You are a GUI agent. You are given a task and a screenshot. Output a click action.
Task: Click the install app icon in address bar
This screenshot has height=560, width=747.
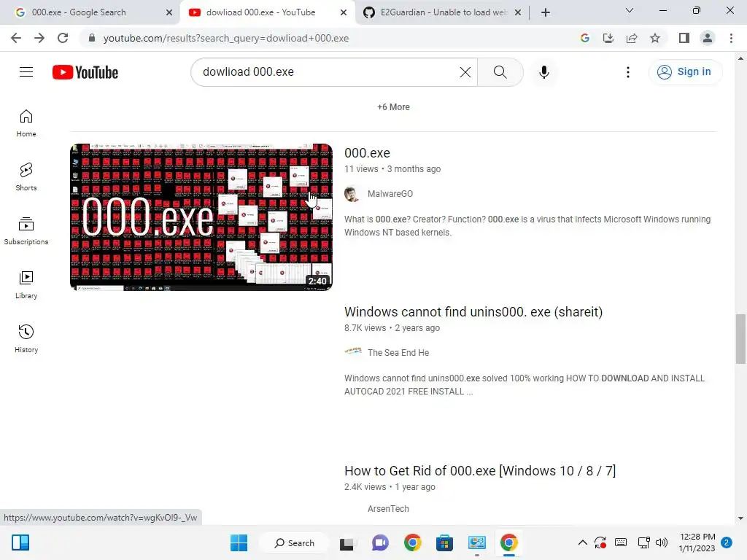608,38
